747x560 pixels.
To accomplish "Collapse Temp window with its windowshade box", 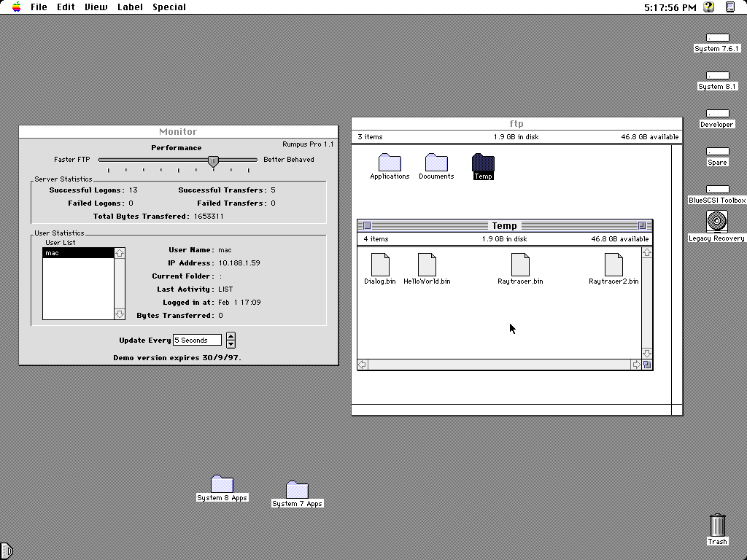I will click(x=643, y=226).
